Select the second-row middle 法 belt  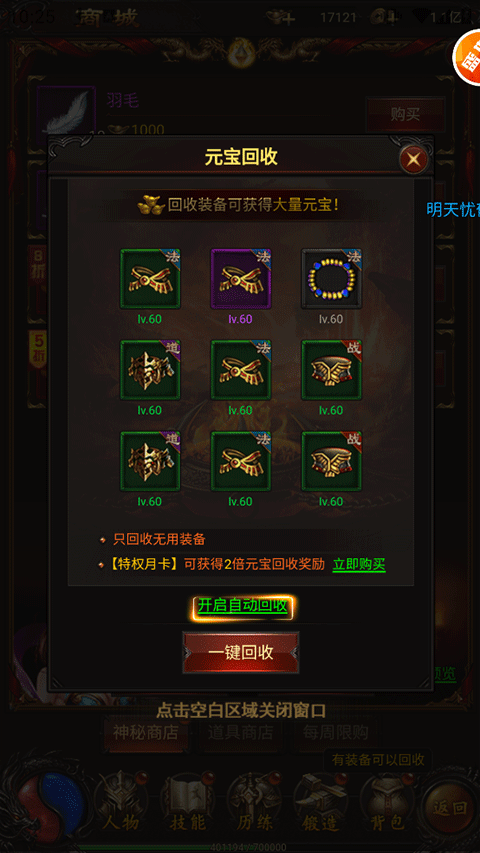click(x=241, y=370)
